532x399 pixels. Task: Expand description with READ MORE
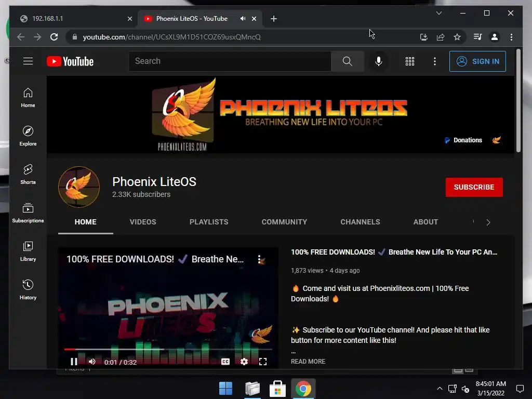[308, 362]
